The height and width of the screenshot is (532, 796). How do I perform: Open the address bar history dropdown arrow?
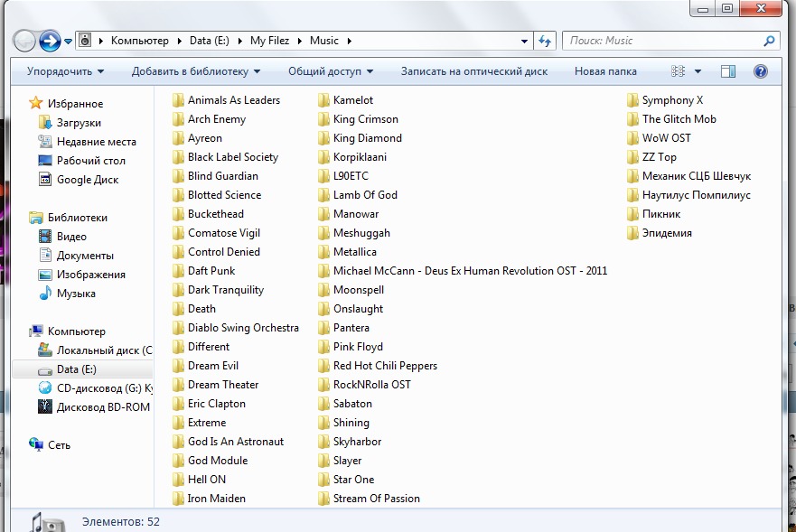pyautogui.click(x=524, y=42)
